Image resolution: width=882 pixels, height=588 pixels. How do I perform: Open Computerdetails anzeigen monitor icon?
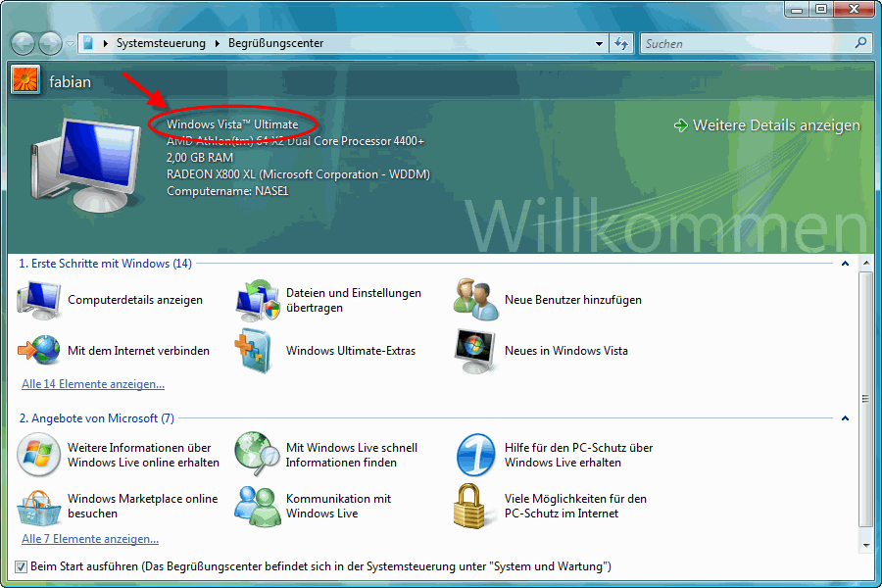[38, 301]
